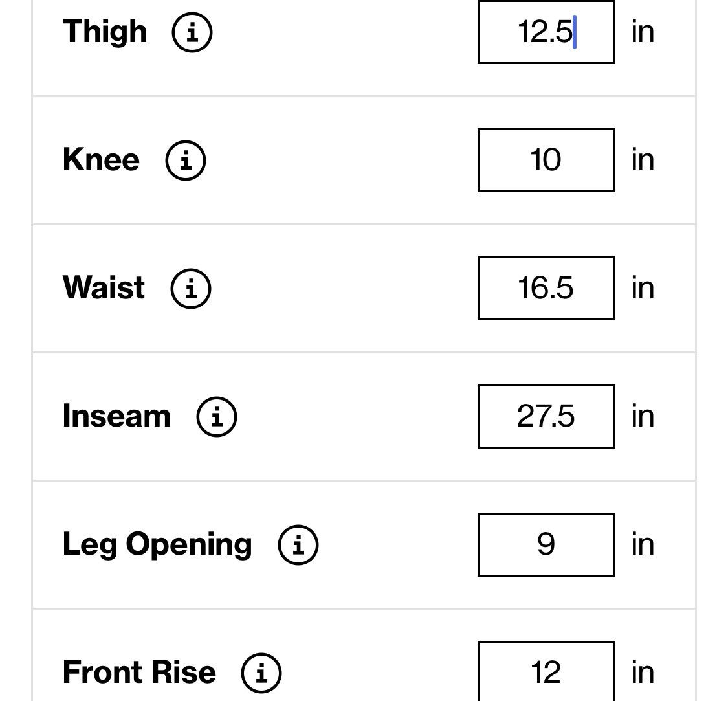This screenshot has height=701, width=728.
Task: Open the Thigh info icon
Action: point(192,32)
